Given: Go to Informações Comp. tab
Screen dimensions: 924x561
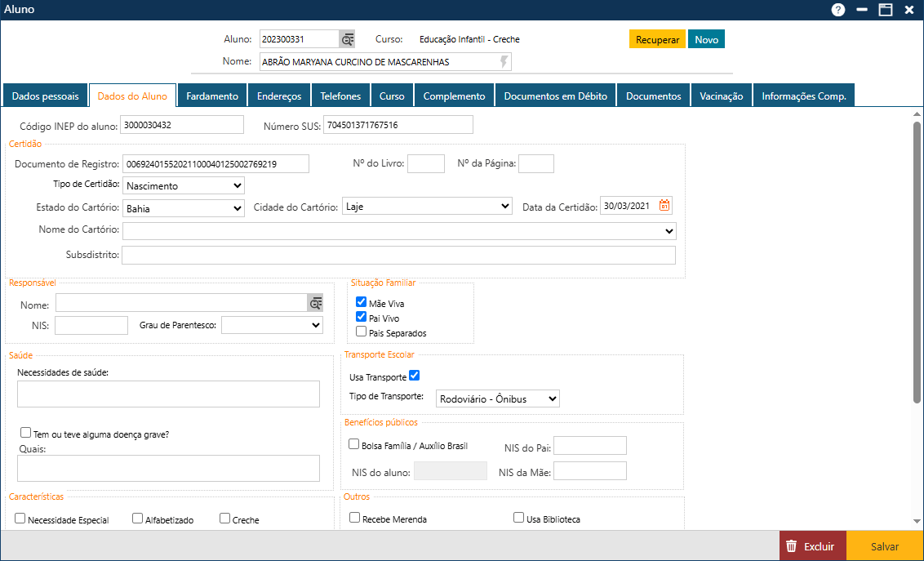Looking at the screenshot, I should click(804, 96).
